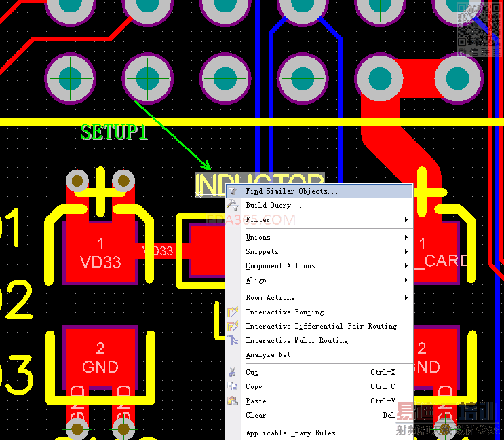This screenshot has width=504, height=440.
Task: Select the left GND pad 2
Action: [x=100, y=358]
